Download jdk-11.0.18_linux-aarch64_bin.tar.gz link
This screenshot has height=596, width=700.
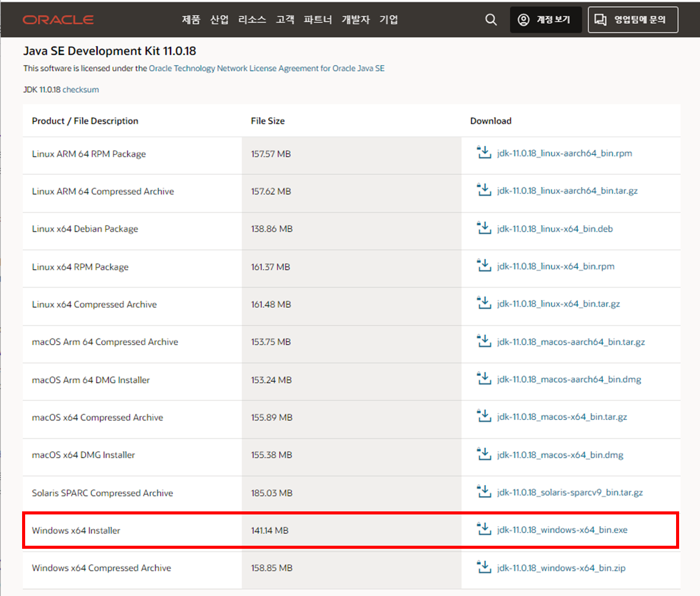(567, 191)
